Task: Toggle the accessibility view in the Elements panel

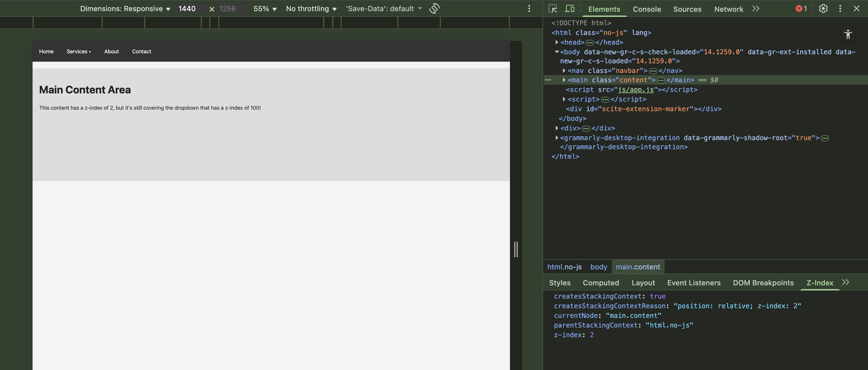Action: (848, 34)
